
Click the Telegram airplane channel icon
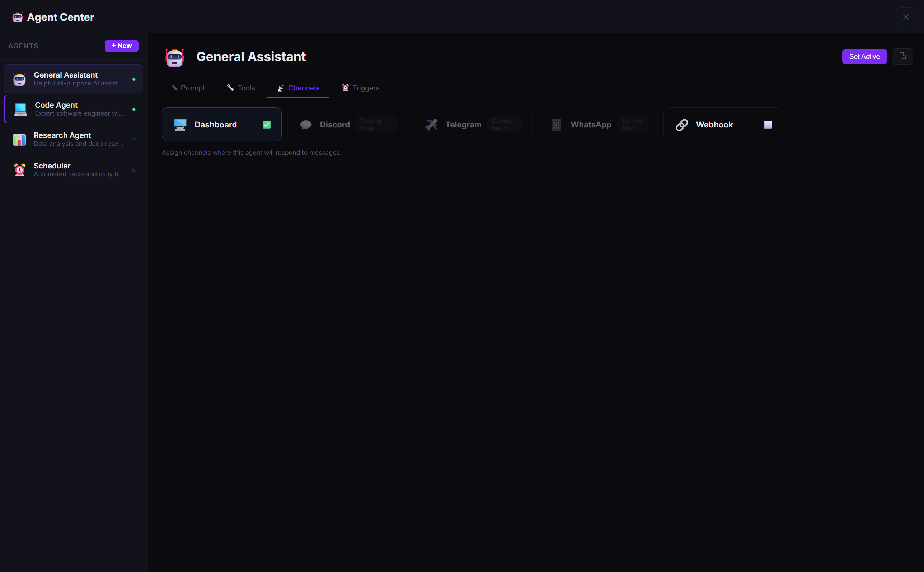[431, 124]
